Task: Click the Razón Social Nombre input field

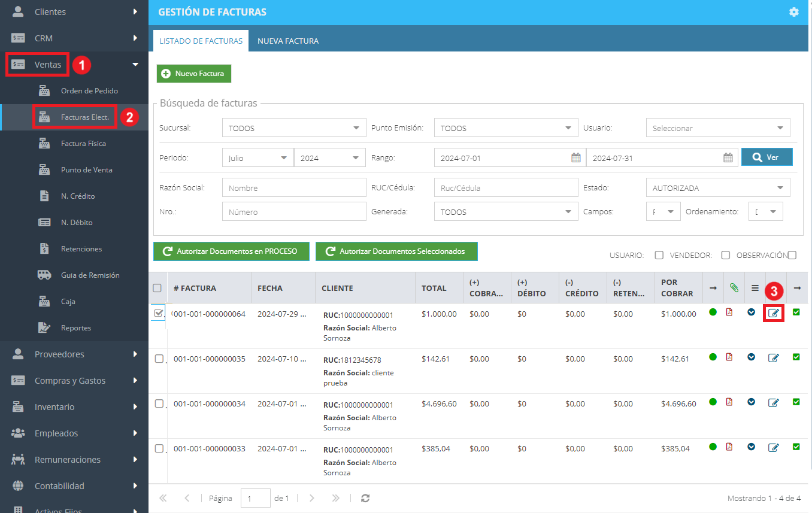Action: coord(294,187)
